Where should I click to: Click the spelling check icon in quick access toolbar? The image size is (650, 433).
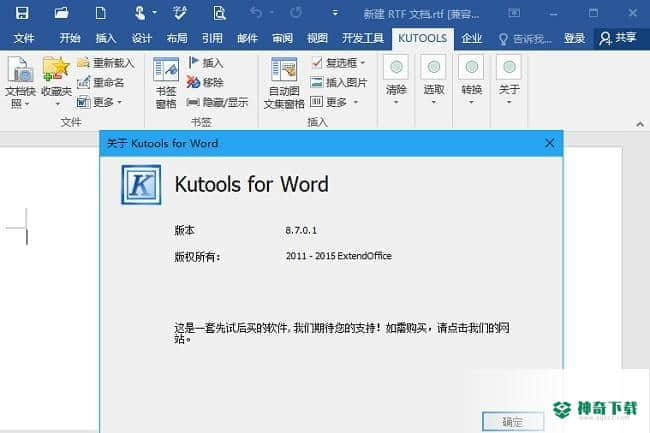[179, 13]
